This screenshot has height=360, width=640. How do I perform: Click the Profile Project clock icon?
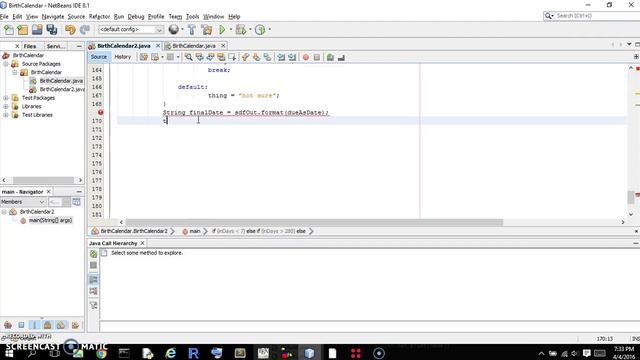point(260,29)
